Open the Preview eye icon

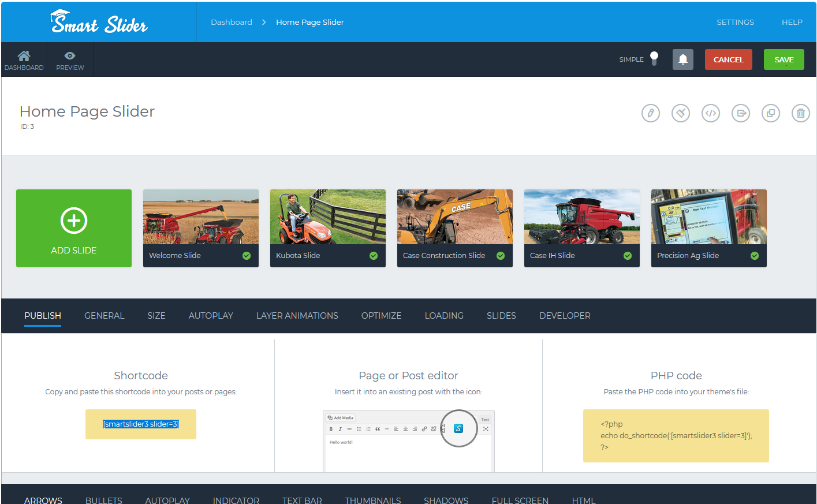[x=70, y=60]
